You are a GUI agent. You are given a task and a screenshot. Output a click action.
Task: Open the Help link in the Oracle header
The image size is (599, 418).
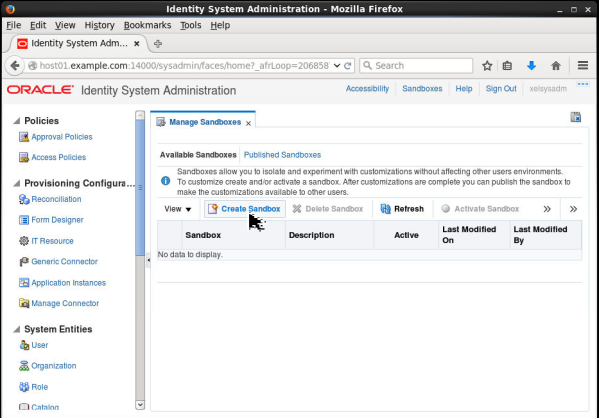point(464,89)
